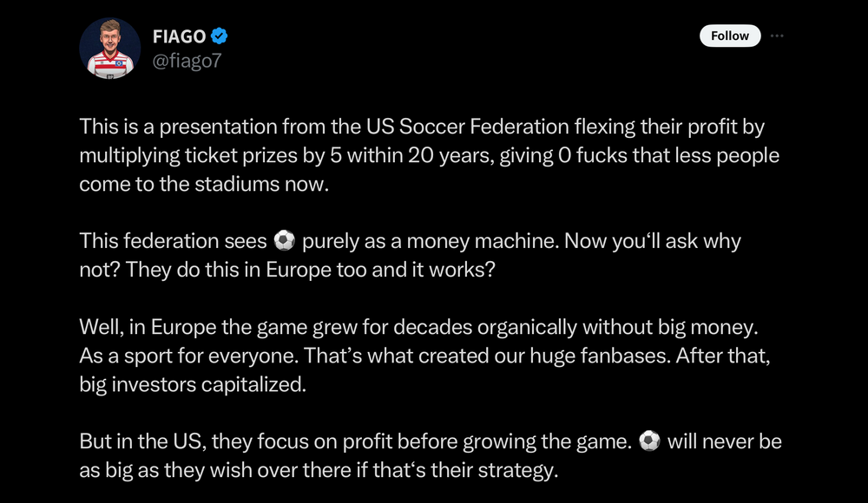868x503 pixels.
Task: Click the FIAGO display name
Action: 181,36
